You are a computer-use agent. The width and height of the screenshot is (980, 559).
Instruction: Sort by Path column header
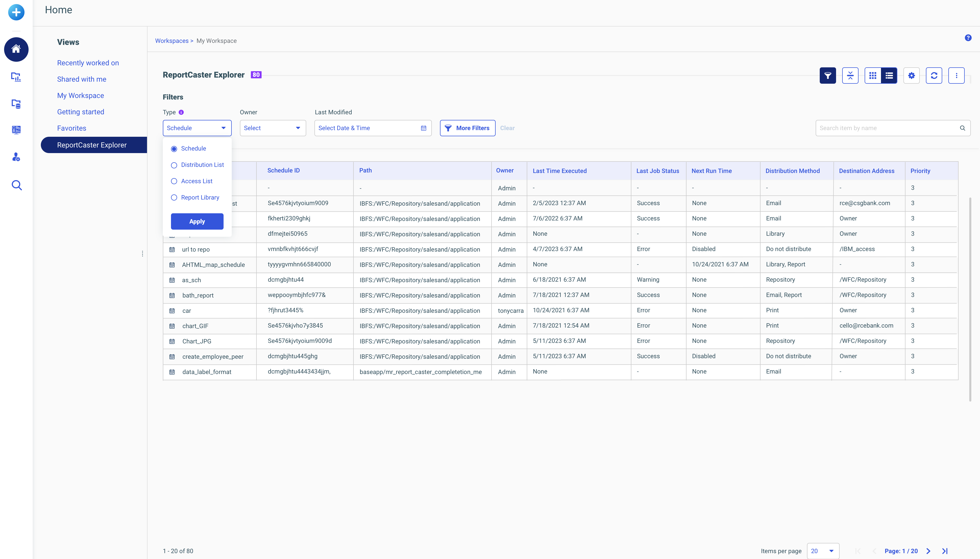point(365,170)
